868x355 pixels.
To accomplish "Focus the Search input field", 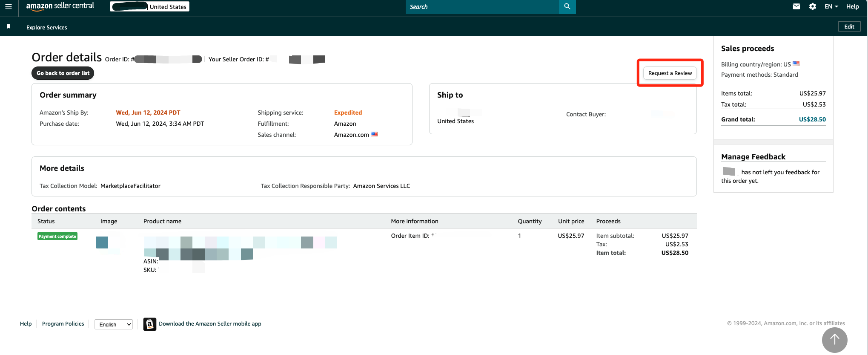I will [482, 7].
